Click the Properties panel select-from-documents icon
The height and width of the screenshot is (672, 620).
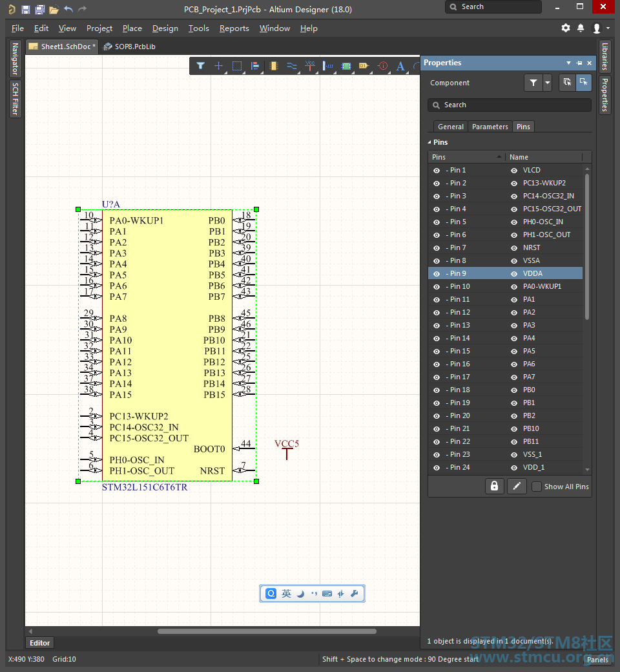567,82
